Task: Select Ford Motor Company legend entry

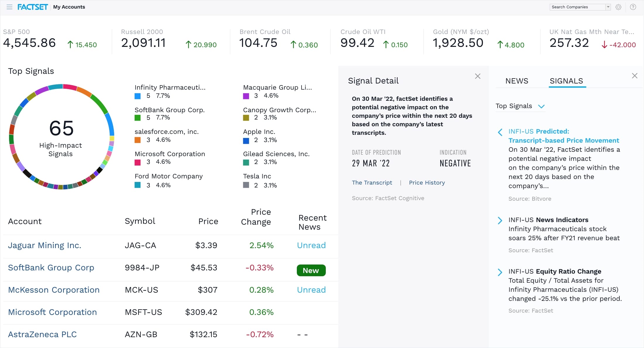Action: (169, 176)
